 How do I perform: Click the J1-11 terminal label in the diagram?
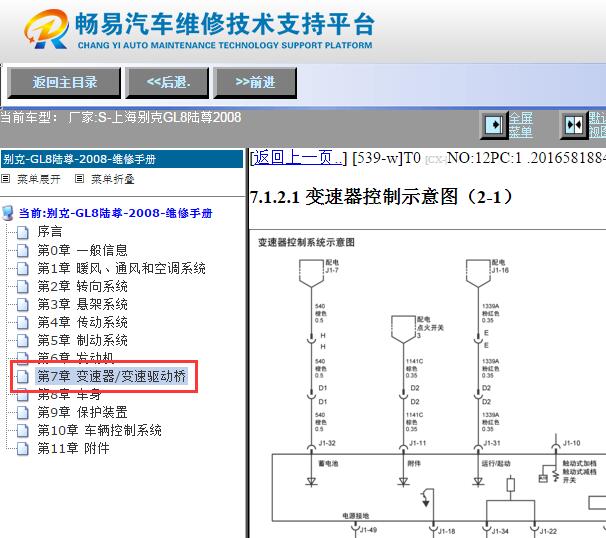(x=417, y=443)
